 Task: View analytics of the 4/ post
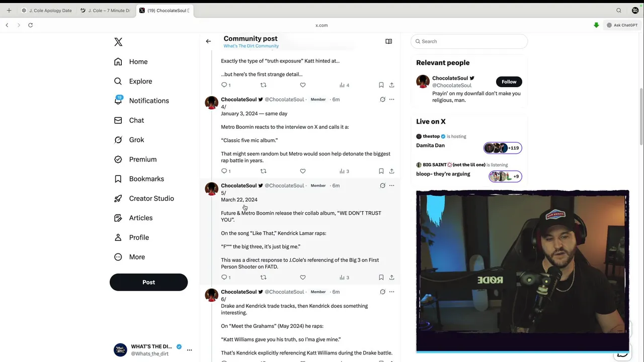(344, 171)
